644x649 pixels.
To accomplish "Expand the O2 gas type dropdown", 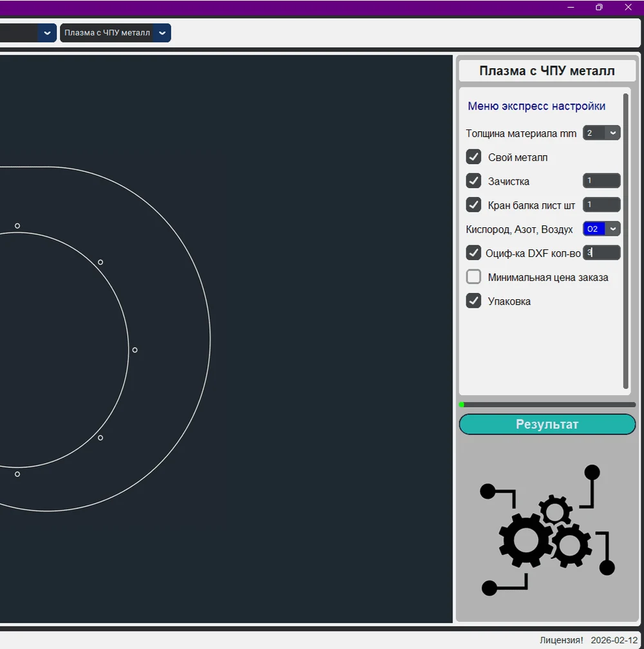I will pos(601,229).
